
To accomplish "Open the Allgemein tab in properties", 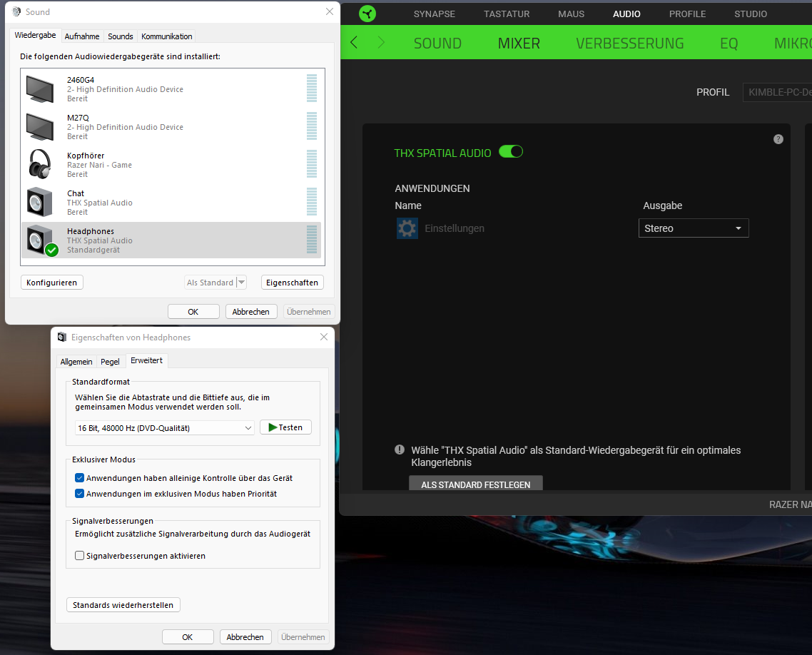I will [76, 362].
